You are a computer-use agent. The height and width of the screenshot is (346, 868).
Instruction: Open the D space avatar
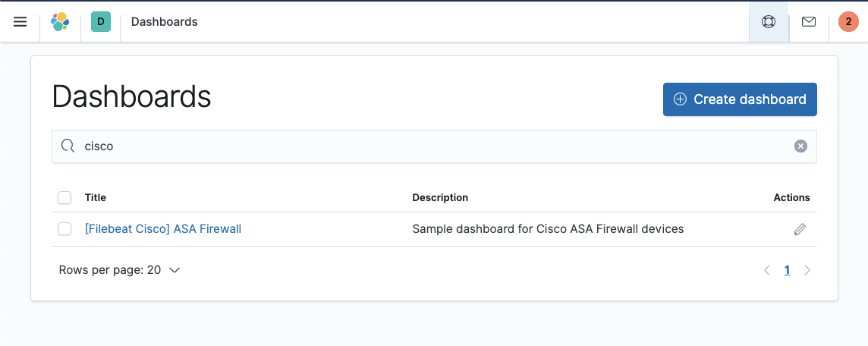point(101,22)
